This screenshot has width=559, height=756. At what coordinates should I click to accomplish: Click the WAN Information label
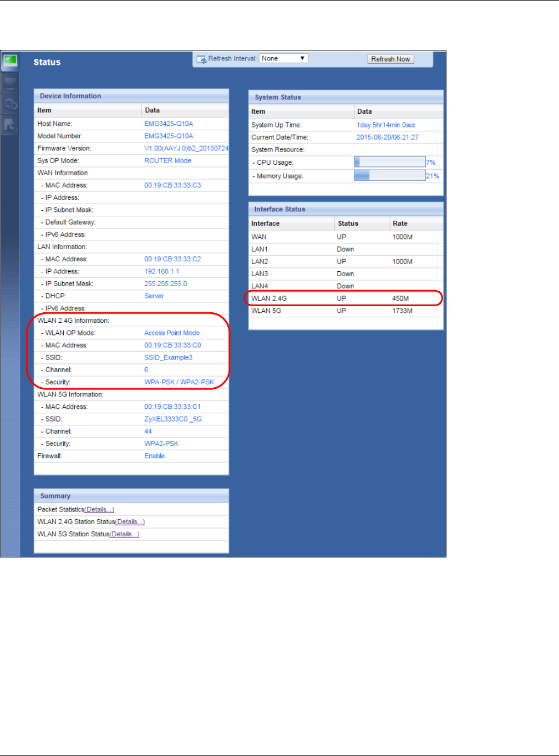[63, 172]
